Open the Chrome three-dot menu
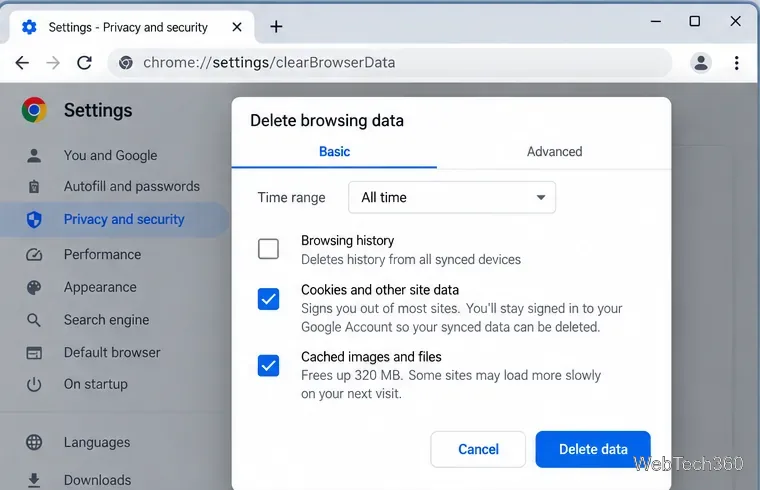The width and height of the screenshot is (760, 490). click(736, 63)
